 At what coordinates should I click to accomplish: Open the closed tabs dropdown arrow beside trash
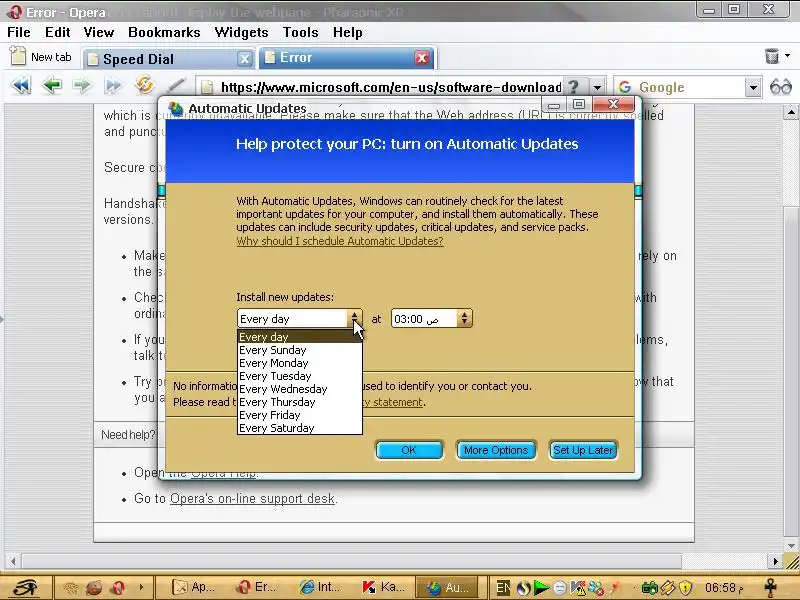788,56
